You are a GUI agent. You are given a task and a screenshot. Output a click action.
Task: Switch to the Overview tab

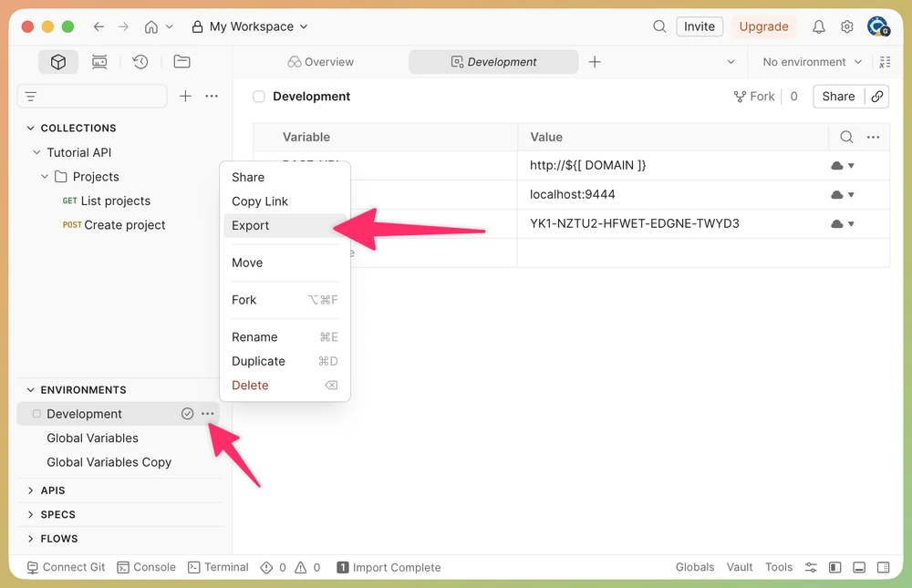(320, 62)
